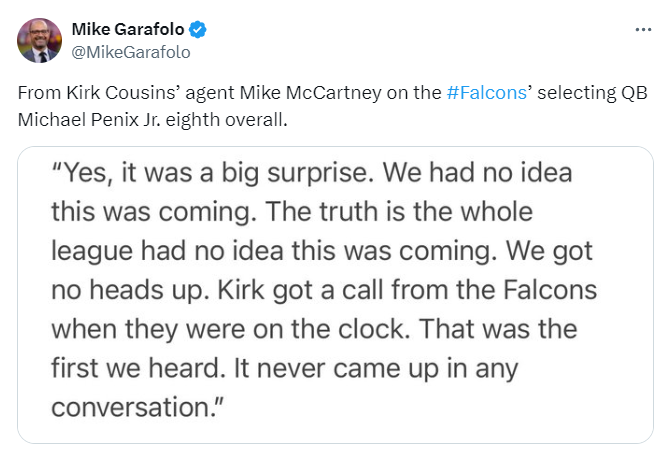The height and width of the screenshot is (462, 664).
Task: Click the name "Mike McCartney" in the tweet text
Action: pos(310,92)
